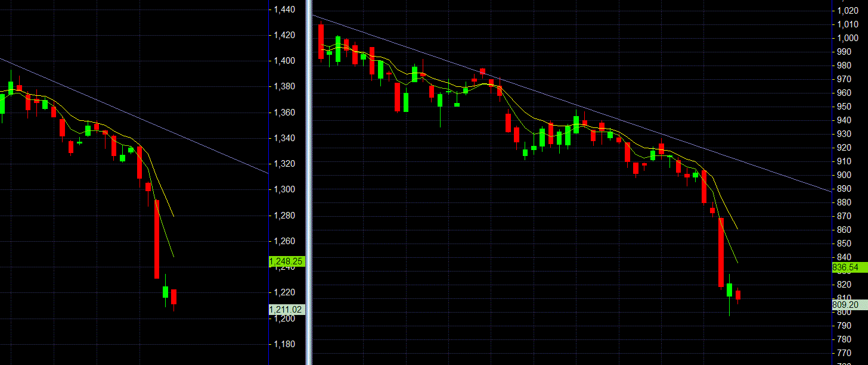This screenshot has width=868, height=365.
Task: Select the final red candle in right chart
Action: 738,295
